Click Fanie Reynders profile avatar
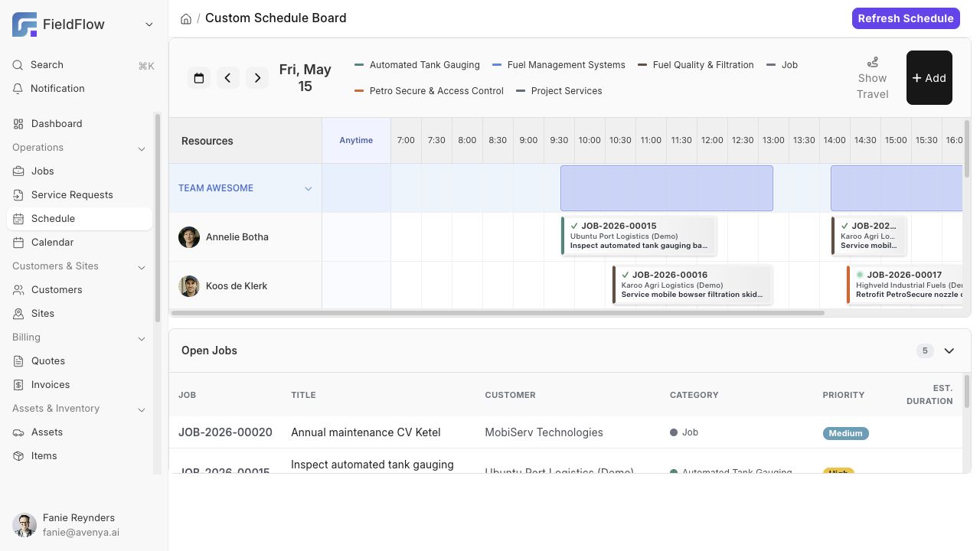Image resolution: width=980 pixels, height=551 pixels. (24, 525)
